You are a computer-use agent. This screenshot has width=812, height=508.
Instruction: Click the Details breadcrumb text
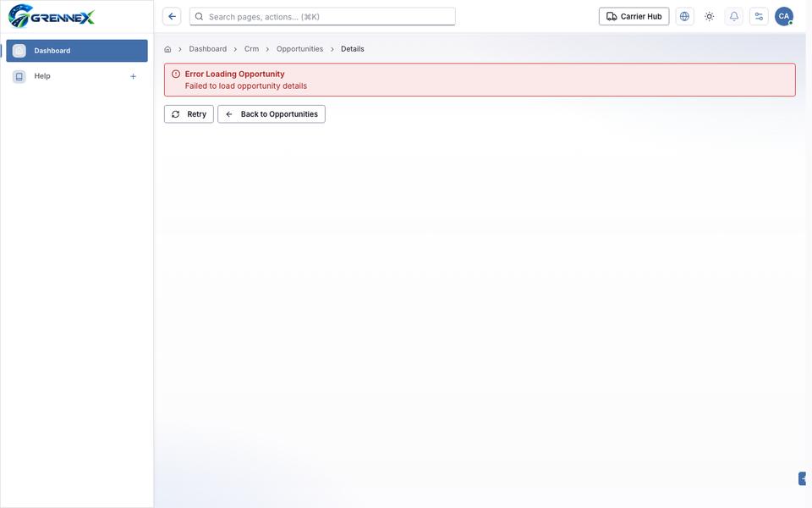(353, 49)
